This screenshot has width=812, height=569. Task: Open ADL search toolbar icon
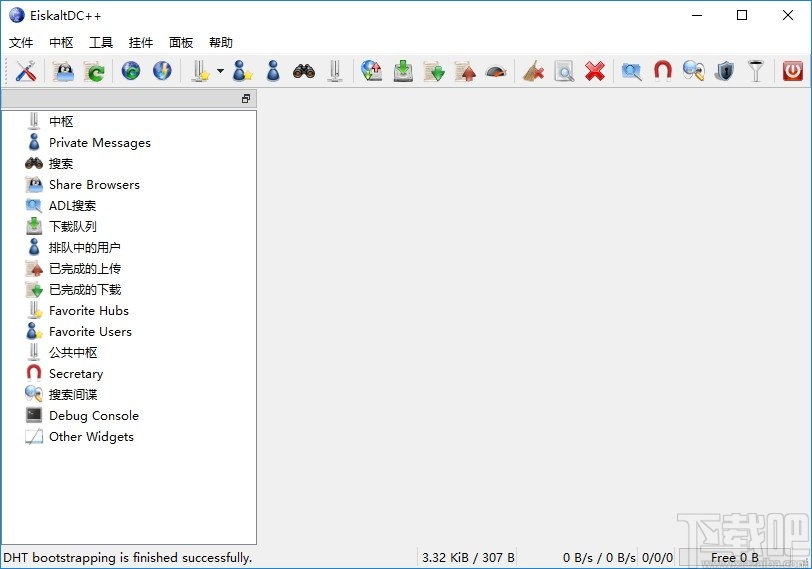[632, 71]
